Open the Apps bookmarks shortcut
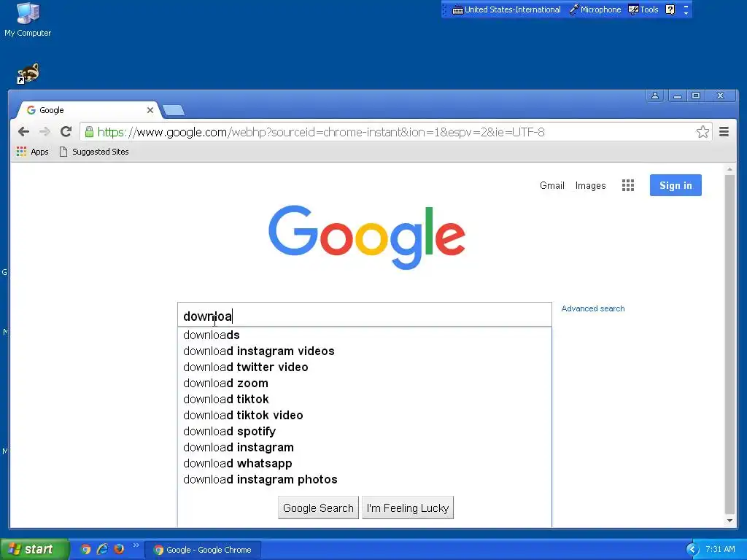Viewport: 747px width, 560px height. click(x=32, y=152)
